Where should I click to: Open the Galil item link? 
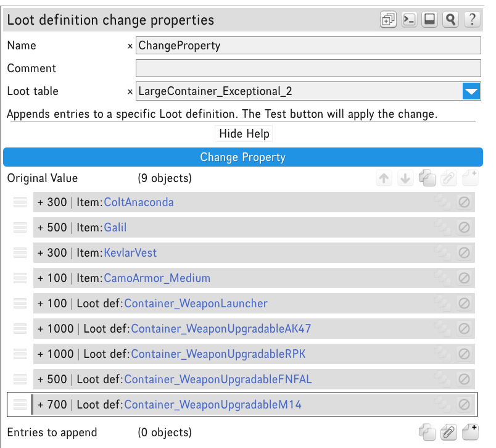(115, 228)
